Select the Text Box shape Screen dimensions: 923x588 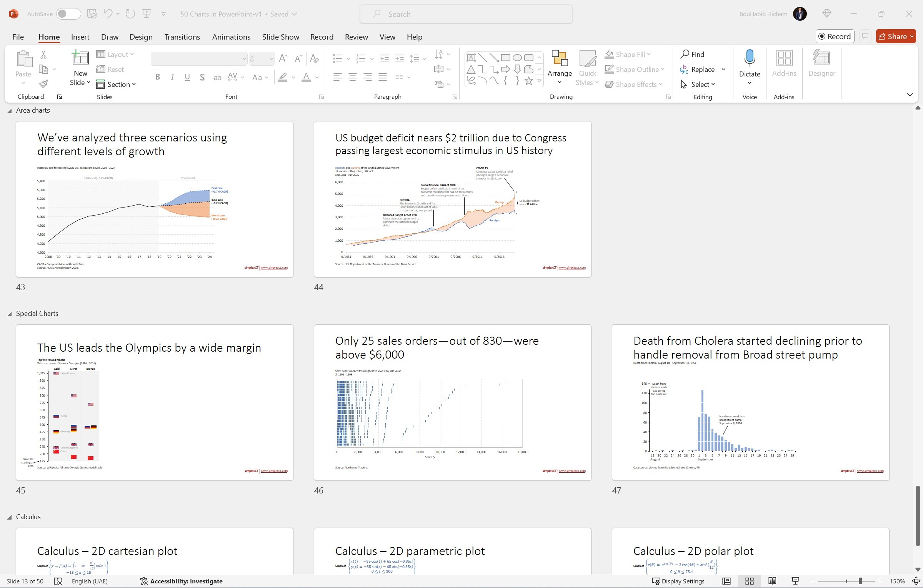(471, 58)
